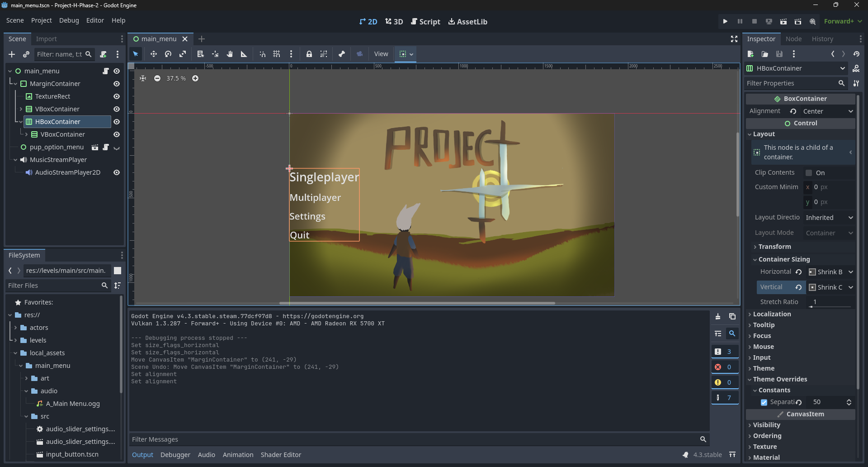868x467 pixels.
Task: Expand the Transform section
Action: click(x=775, y=247)
